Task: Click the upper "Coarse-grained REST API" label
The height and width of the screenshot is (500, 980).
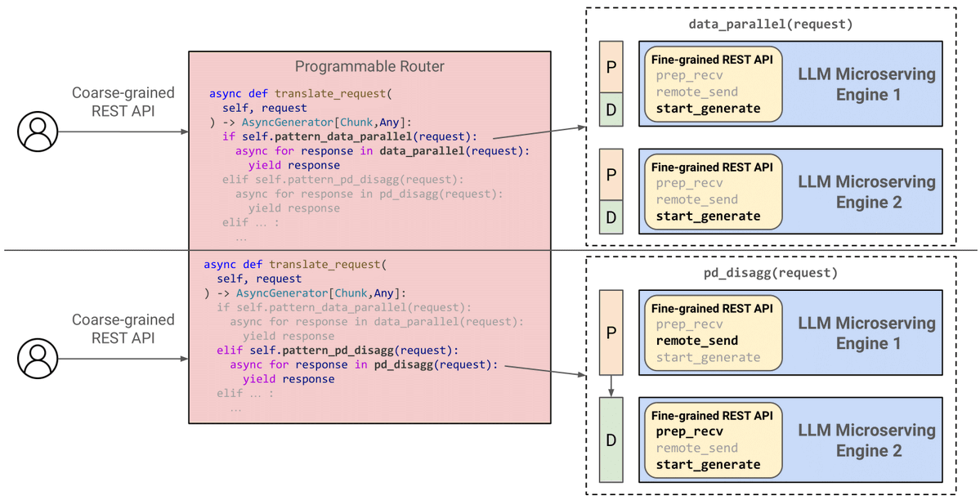Action: tap(123, 102)
